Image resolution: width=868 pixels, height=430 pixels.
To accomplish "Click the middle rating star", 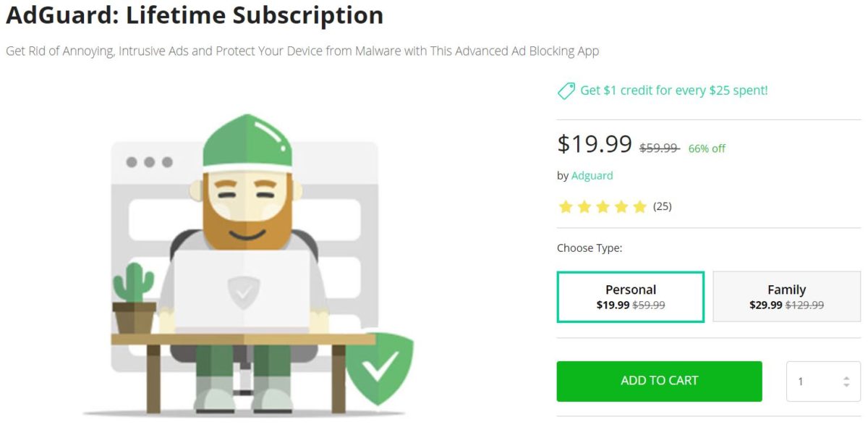I will click(603, 206).
